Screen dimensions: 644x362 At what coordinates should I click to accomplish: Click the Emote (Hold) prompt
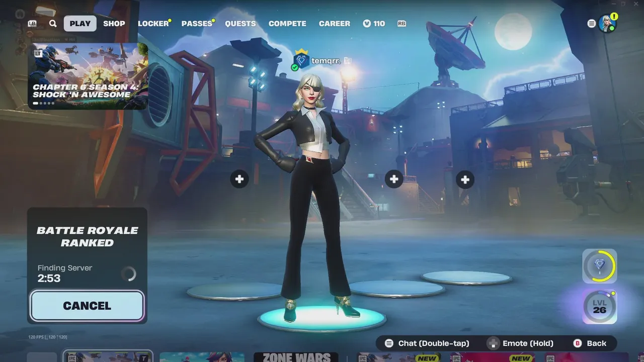click(x=520, y=343)
